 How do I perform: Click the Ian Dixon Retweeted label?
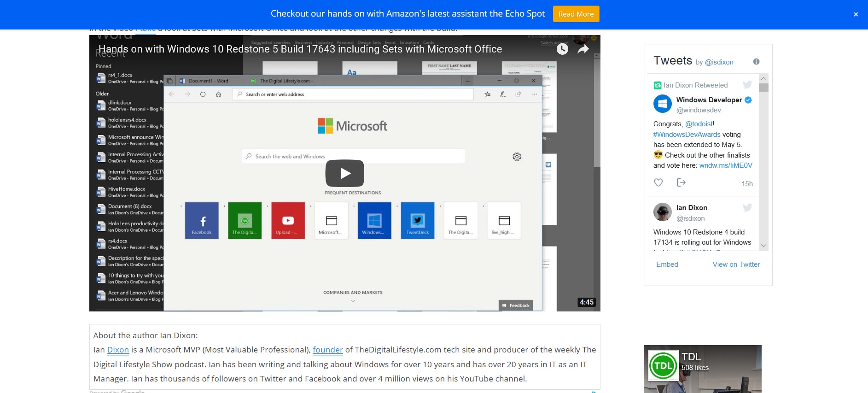click(x=695, y=85)
